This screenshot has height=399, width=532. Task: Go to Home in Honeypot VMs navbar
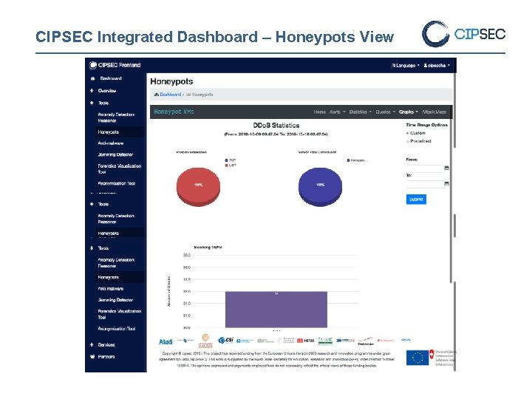320,112
